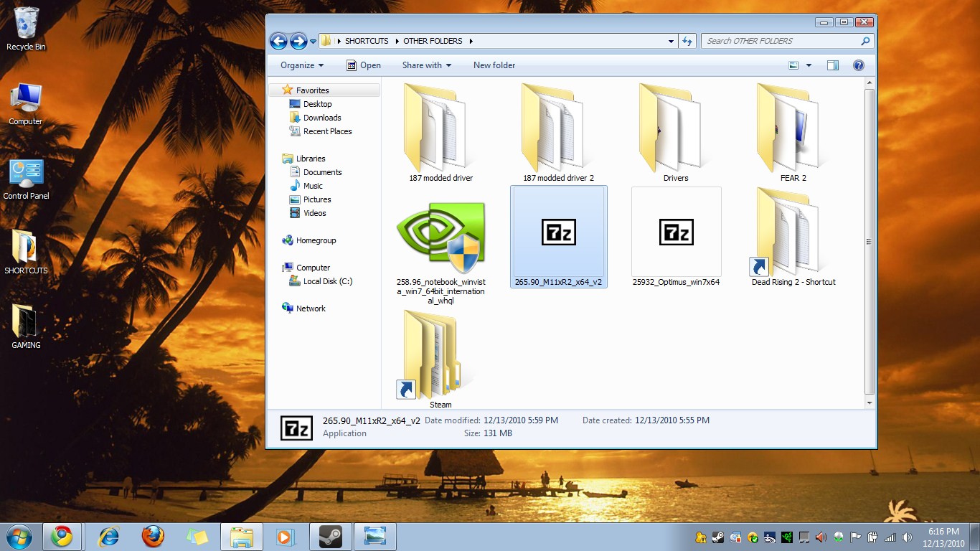The image size is (980, 551).
Task: Open the Steam taskbar button
Action: [330, 536]
